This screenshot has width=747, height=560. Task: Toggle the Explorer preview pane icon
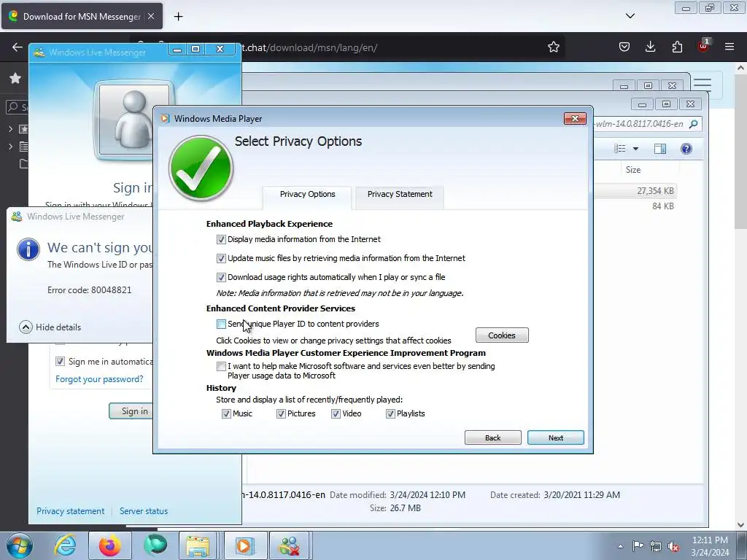tap(659, 149)
